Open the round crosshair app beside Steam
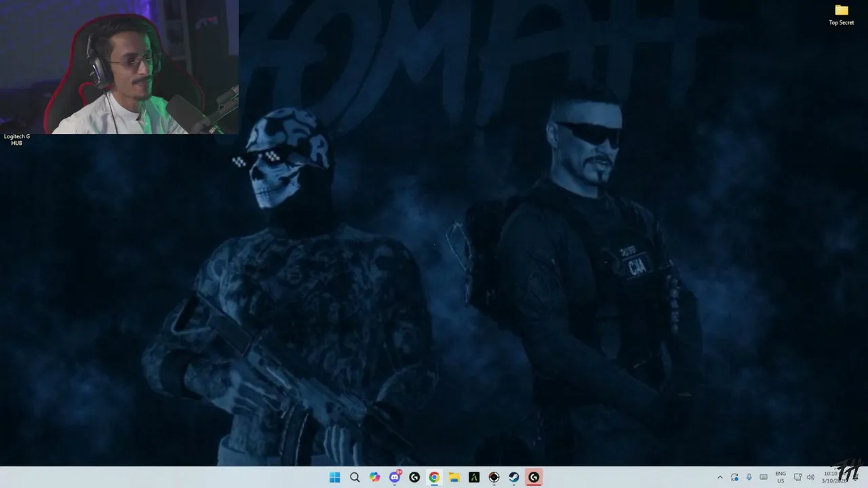This screenshot has height=488, width=868. (494, 477)
